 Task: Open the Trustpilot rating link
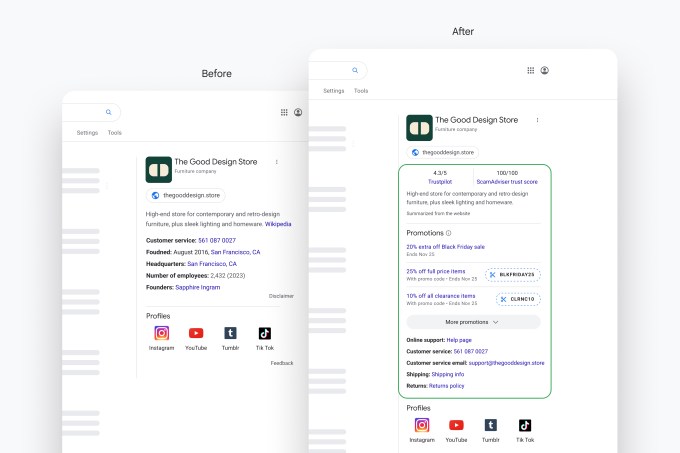(440, 182)
